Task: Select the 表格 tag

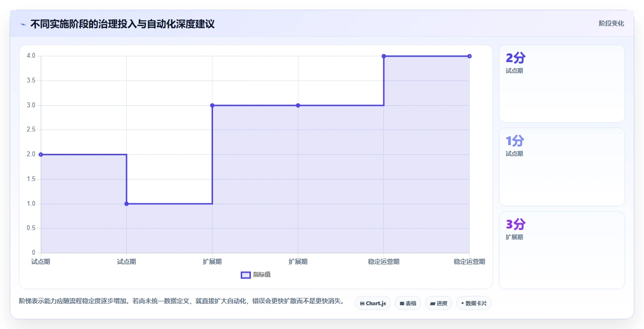Action: click(408, 303)
